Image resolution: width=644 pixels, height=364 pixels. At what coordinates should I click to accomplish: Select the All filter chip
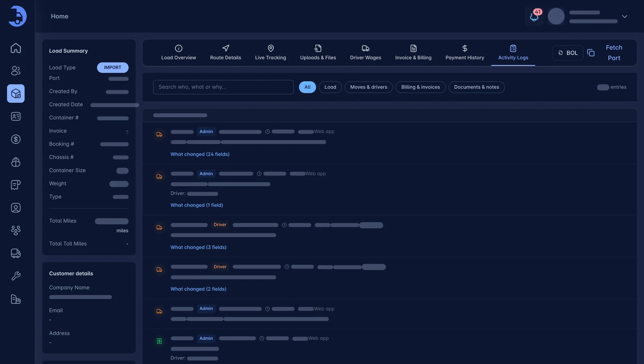click(x=308, y=87)
